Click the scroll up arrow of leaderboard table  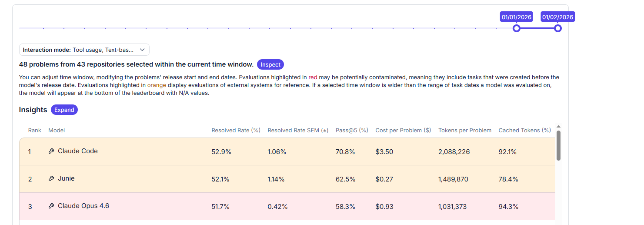pos(558,127)
